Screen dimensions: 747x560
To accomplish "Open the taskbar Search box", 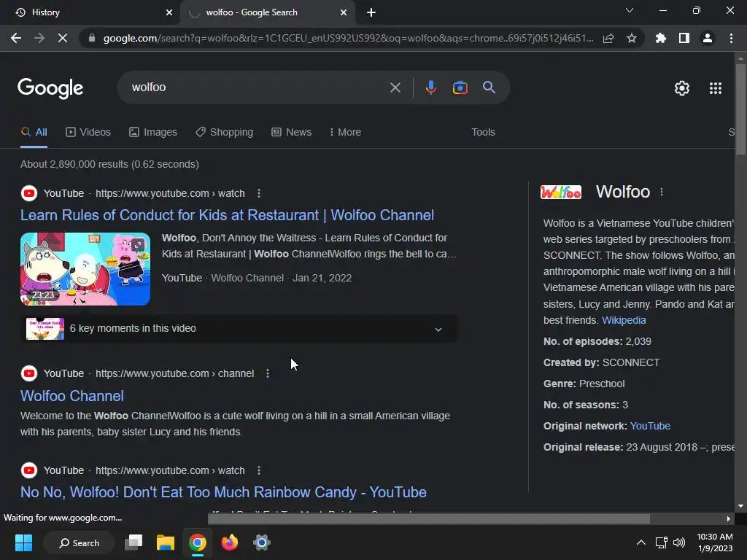I will coord(79,542).
